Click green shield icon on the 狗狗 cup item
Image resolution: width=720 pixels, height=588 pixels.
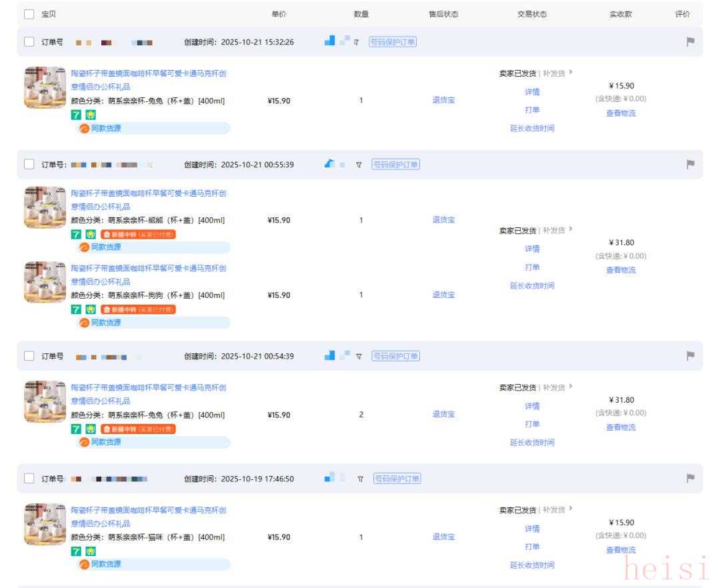(91, 309)
